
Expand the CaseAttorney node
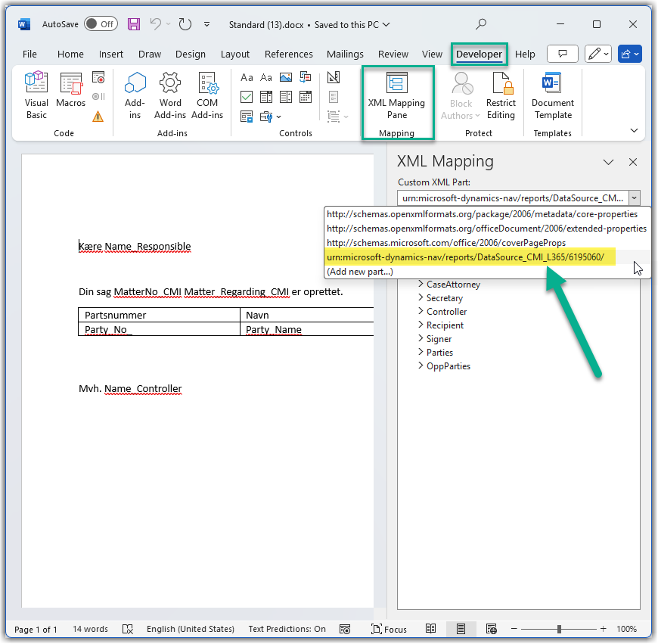[x=421, y=285]
